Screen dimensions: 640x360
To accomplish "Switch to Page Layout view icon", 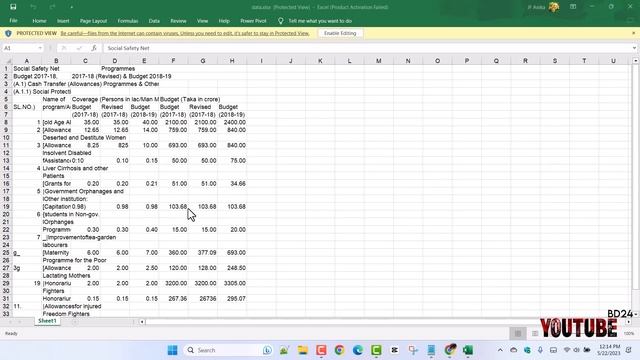I will [535, 333].
